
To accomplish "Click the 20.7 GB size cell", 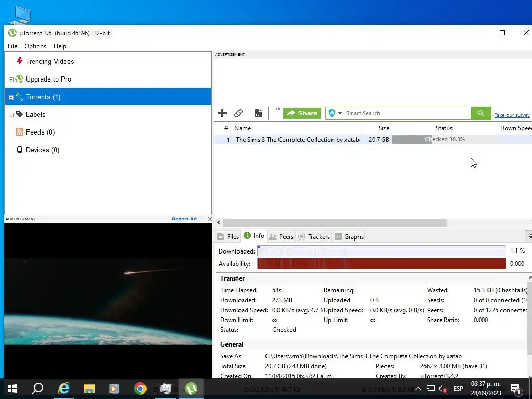I will coord(379,139).
